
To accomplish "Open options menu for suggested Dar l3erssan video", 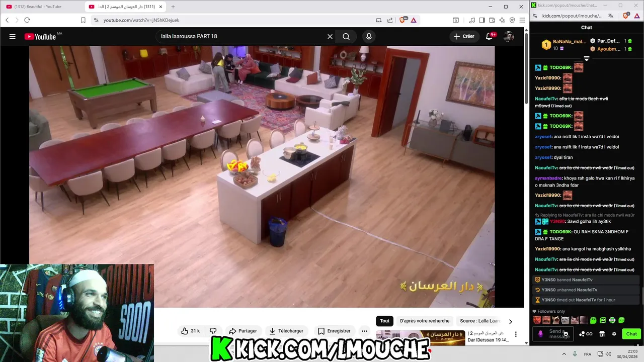I will tap(516, 334).
